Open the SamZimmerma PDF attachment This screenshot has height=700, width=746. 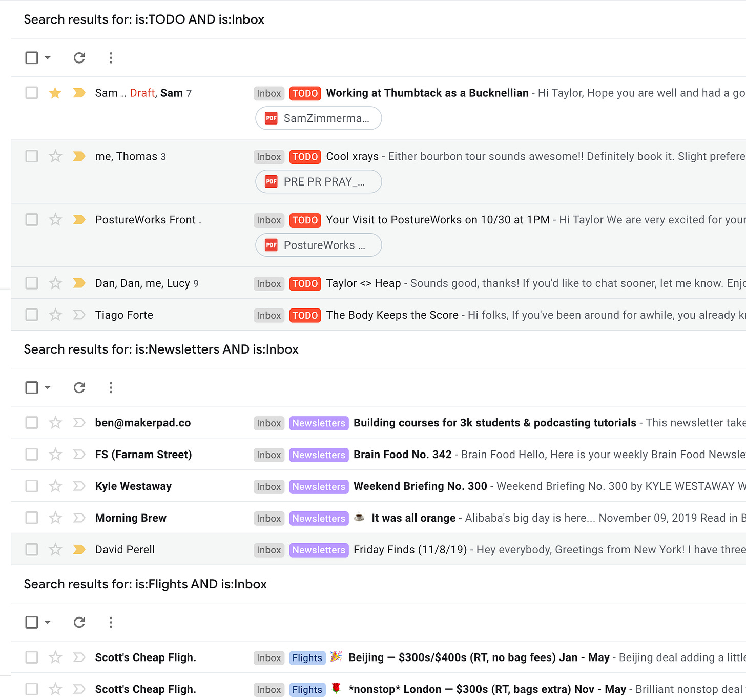point(318,118)
